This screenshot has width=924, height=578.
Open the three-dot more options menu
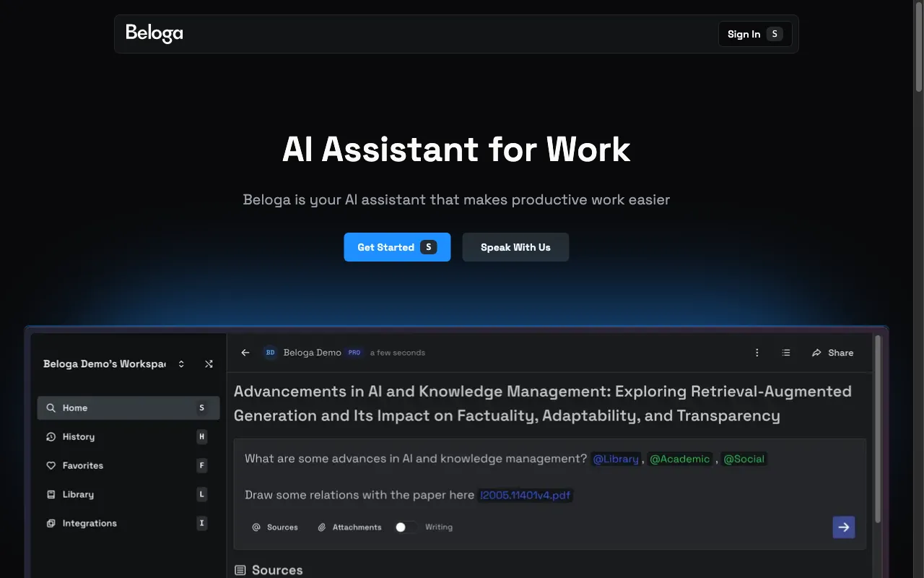pos(757,353)
